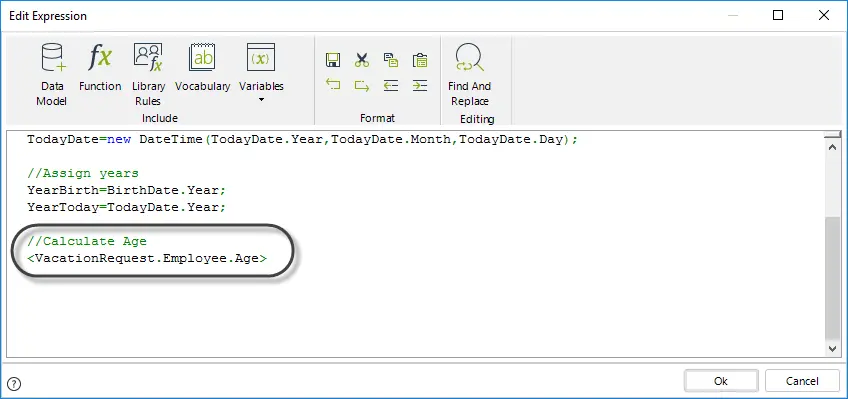Confirm expression with Ok button
The height and width of the screenshot is (399, 848).
point(721,381)
